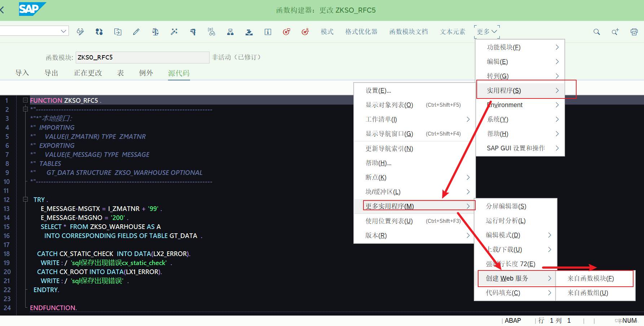Expand Environment submenu
Screen dimensions: 644x326
[520, 105]
